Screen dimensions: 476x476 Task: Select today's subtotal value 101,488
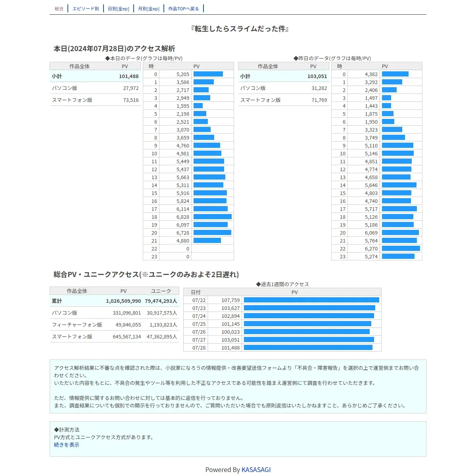pos(129,76)
